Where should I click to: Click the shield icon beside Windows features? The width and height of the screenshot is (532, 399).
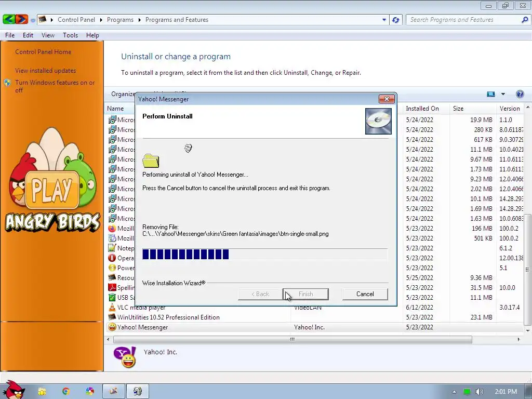tap(7, 83)
